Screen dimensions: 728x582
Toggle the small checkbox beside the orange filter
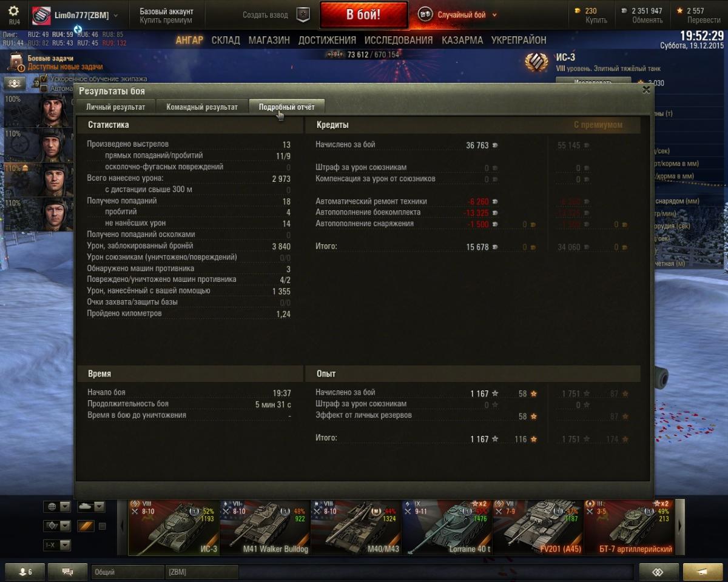(102, 526)
